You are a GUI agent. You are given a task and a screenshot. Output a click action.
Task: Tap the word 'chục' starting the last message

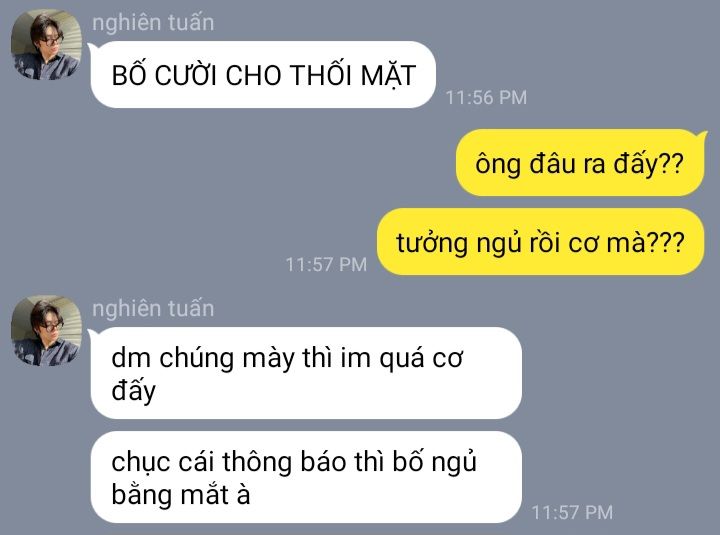coord(141,462)
